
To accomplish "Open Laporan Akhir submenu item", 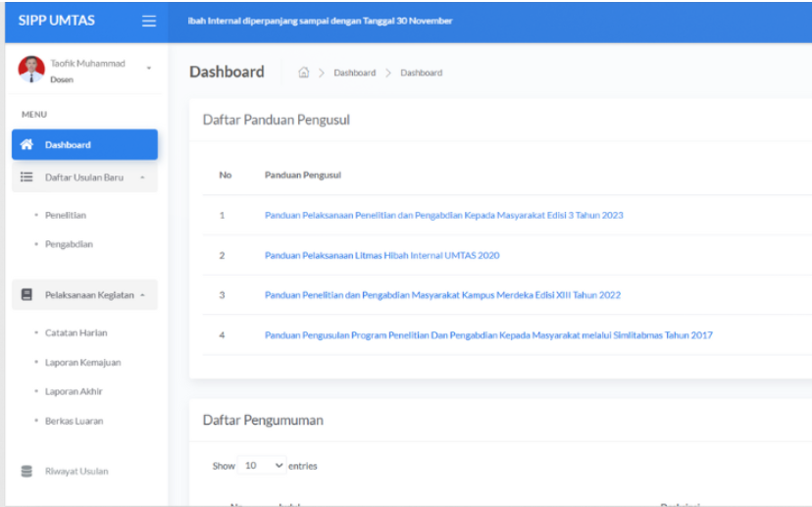I will click(74, 391).
